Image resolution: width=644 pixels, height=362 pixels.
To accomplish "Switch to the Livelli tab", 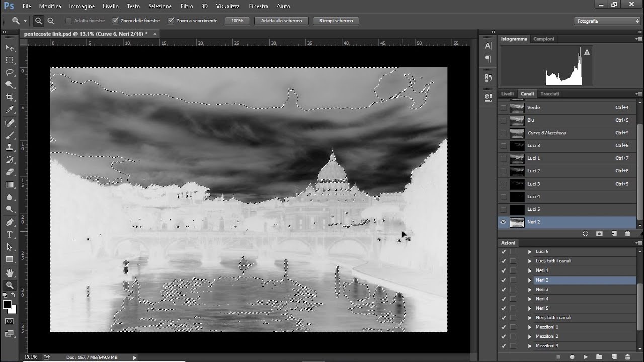I will [508, 94].
